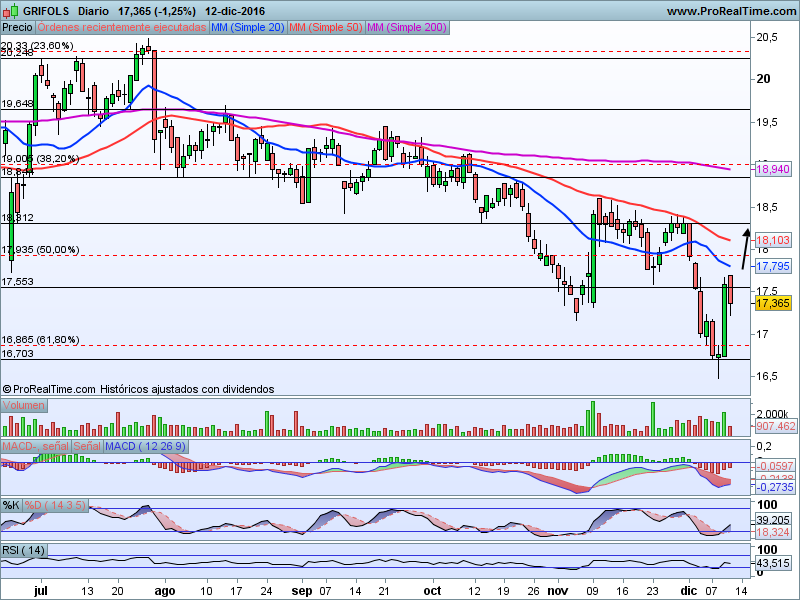Click the 16,5 price axis label

coord(767,377)
